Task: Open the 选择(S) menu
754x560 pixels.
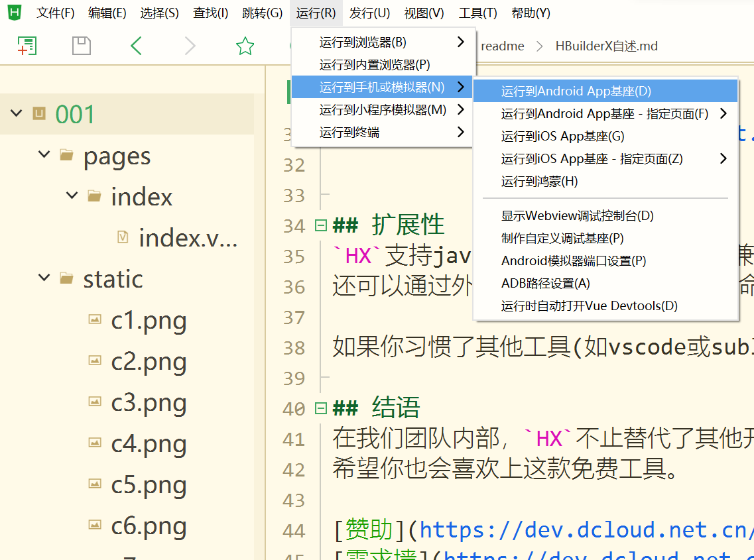Action: pos(160,13)
